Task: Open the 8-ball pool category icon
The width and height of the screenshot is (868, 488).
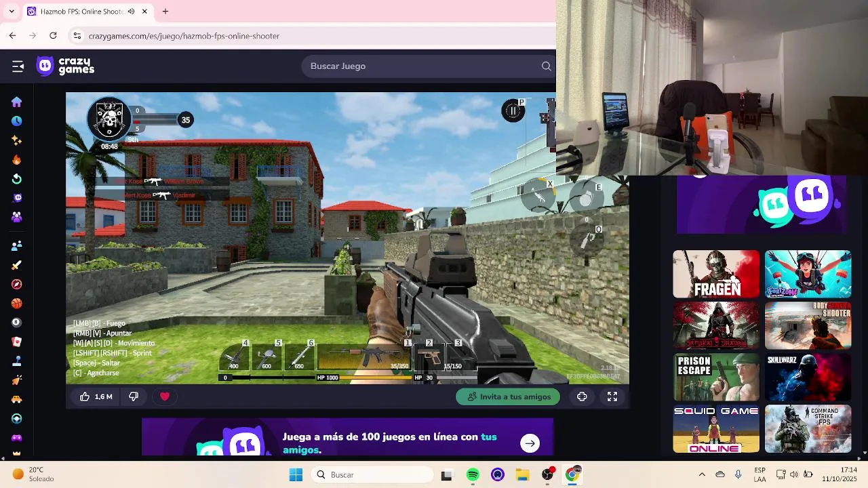Action: coord(17,323)
